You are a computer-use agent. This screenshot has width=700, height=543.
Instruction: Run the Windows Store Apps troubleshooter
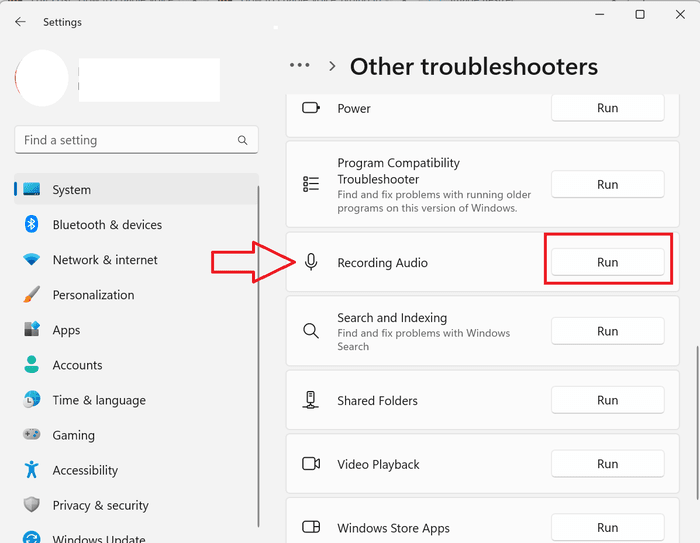coord(608,527)
